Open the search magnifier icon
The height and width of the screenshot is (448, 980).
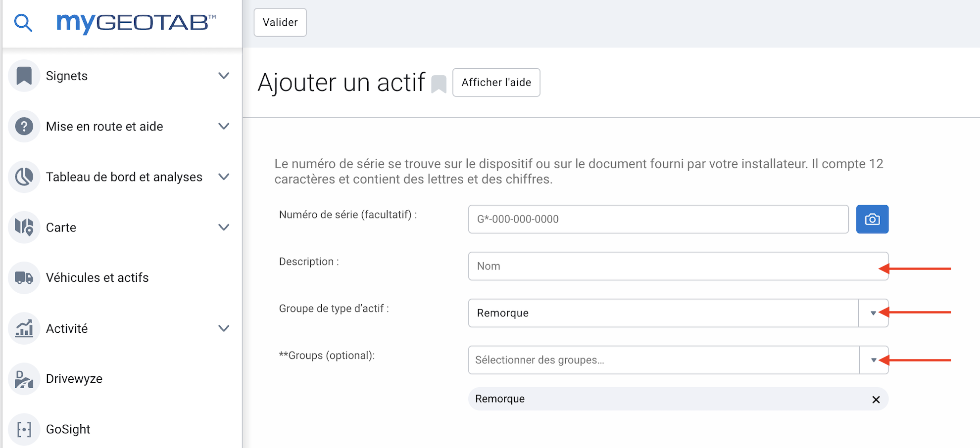pyautogui.click(x=23, y=23)
